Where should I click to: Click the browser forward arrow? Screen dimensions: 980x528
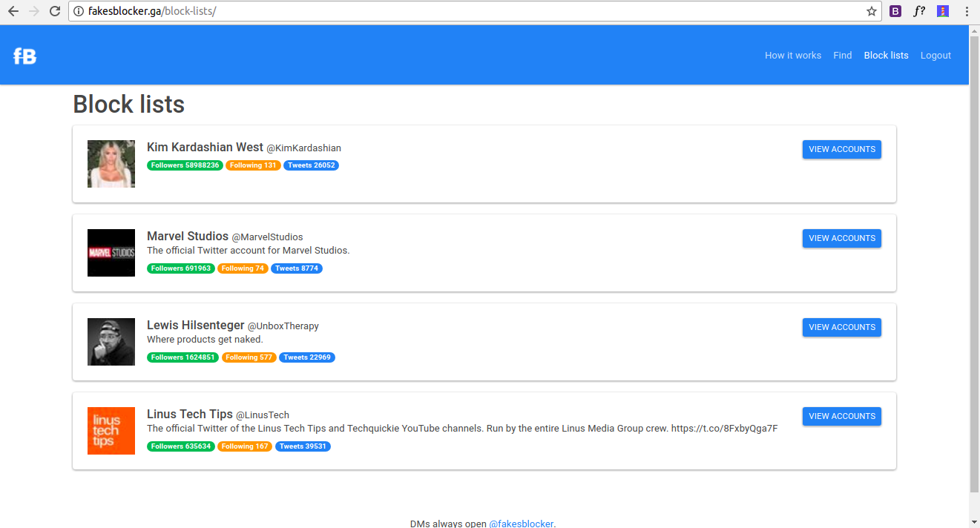tap(33, 11)
